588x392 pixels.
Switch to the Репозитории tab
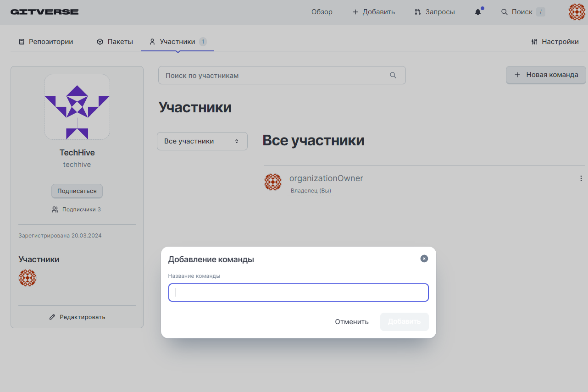[46, 42]
